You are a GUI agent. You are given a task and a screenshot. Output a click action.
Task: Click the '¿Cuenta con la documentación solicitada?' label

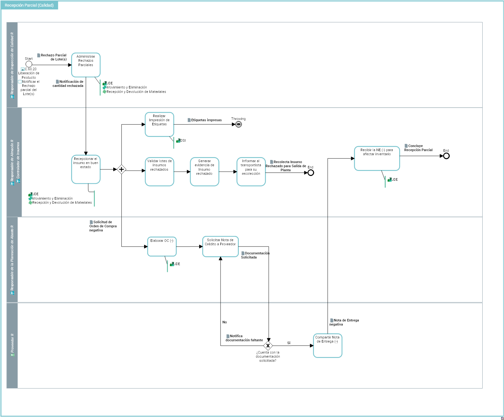(x=268, y=356)
